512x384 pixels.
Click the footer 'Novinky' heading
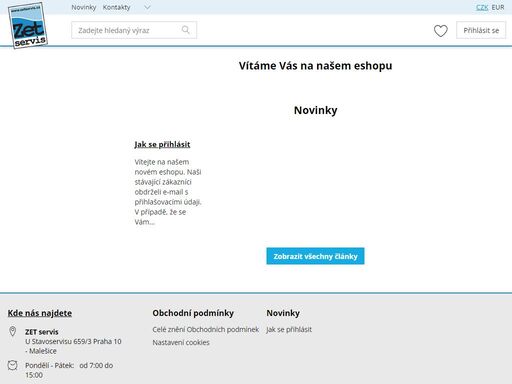(x=283, y=313)
